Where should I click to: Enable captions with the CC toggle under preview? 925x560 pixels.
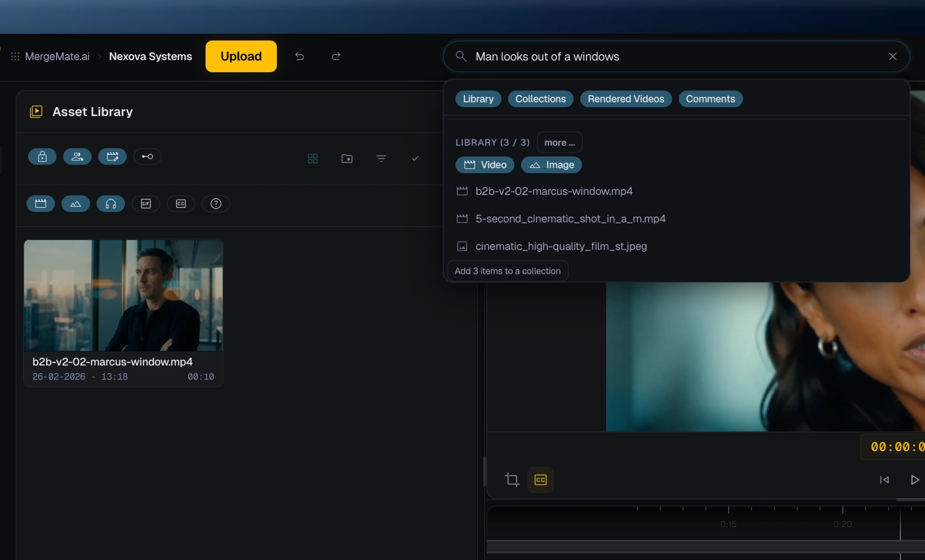[x=540, y=480]
